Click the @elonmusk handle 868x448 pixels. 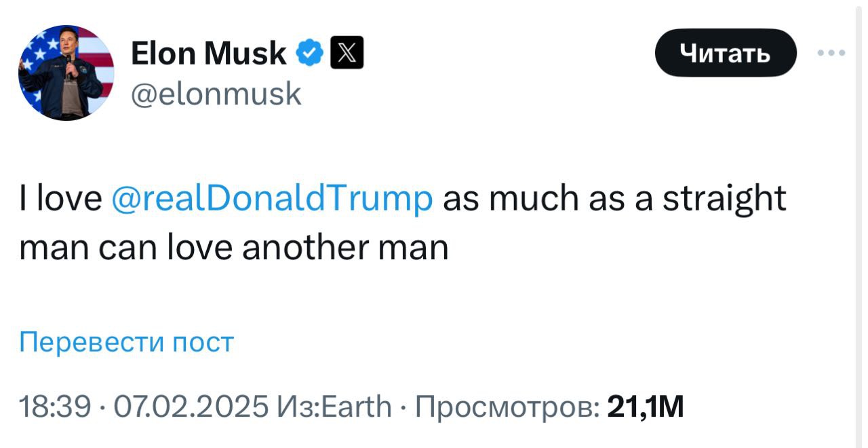(214, 92)
